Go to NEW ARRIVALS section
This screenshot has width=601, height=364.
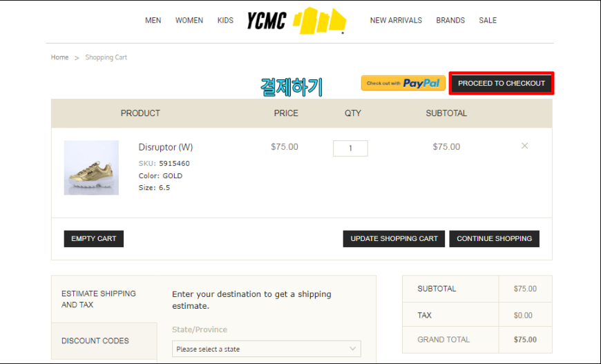click(x=396, y=20)
